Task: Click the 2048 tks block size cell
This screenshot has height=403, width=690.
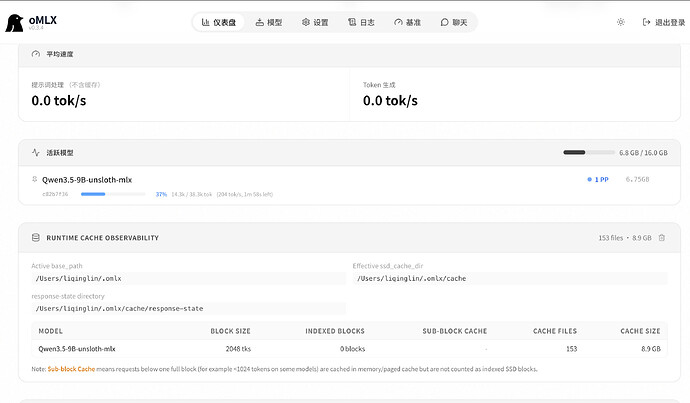Action: pyautogui.click(x=238, y=349)
